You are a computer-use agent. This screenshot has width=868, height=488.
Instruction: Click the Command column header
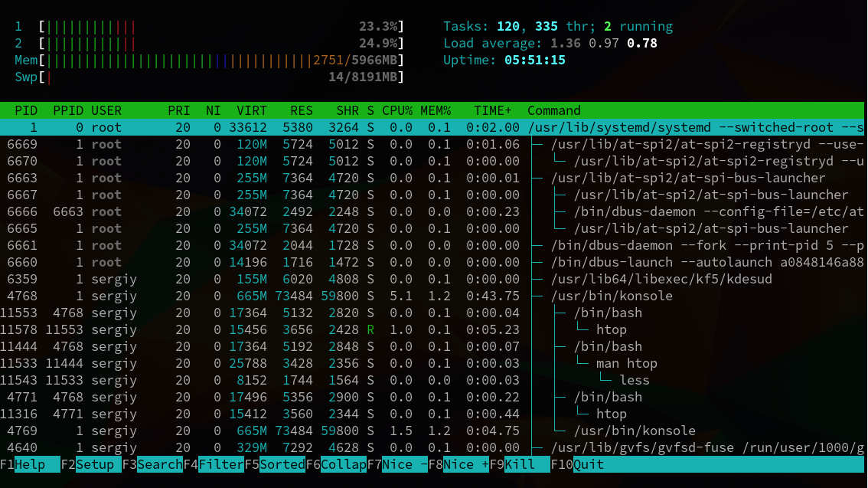[x=553, y=110]
